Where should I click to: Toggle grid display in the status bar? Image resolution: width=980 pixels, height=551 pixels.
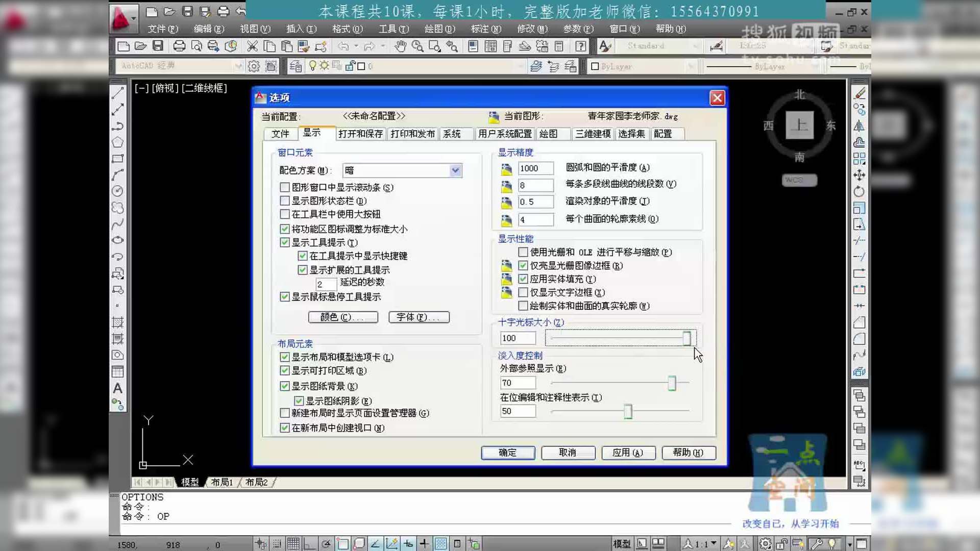coord(292,543)
